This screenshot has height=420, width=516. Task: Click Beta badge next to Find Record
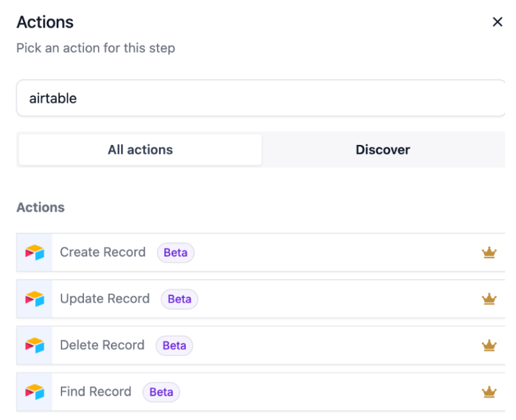(162, 392)
